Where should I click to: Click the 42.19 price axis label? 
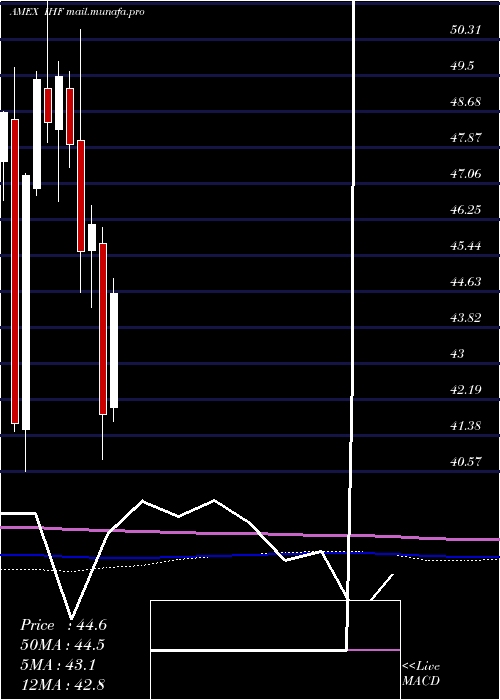click(466, 390)
